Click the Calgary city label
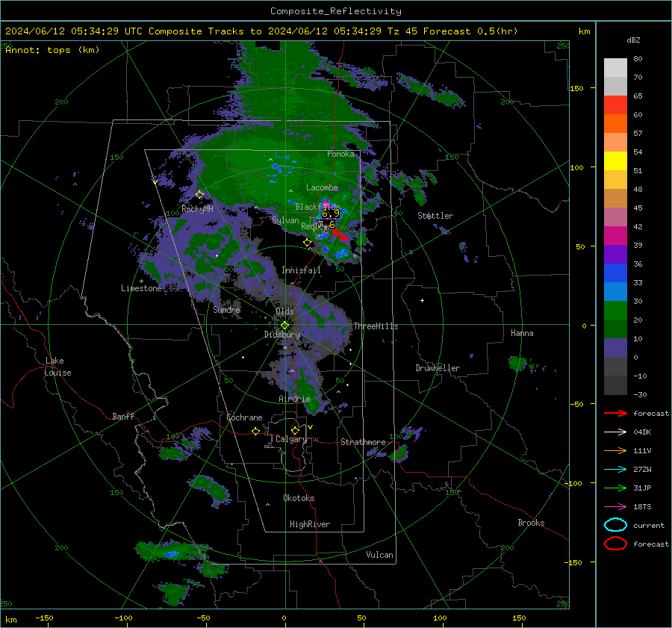 pos(291,439)
